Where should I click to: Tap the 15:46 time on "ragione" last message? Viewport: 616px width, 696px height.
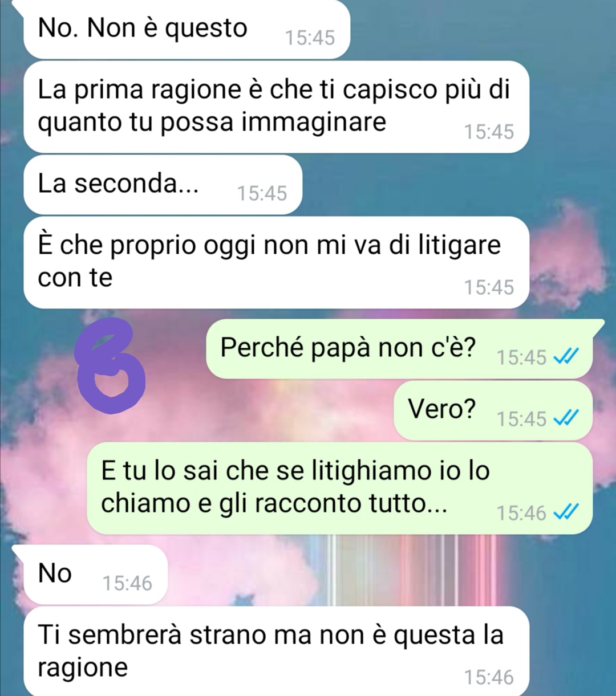pyautogui.click(x=489, y=677)
